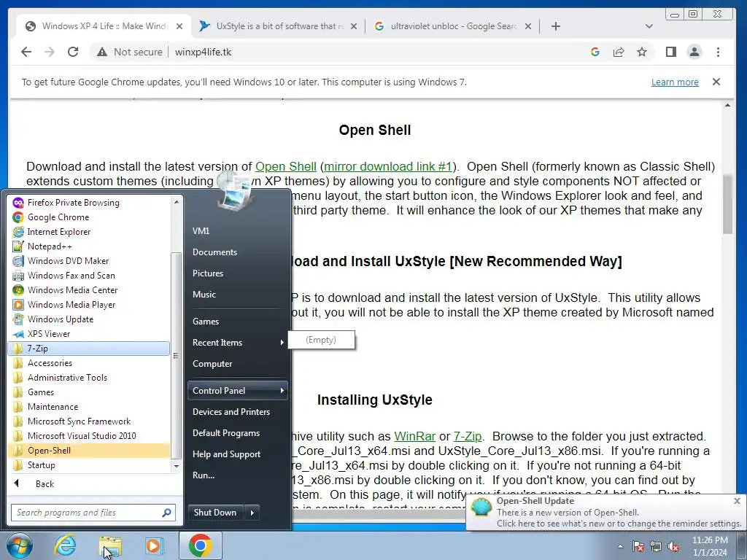Screen dimensions: 747x560
Task: Click the Search programs and files box
Action: tap(93, 513)
